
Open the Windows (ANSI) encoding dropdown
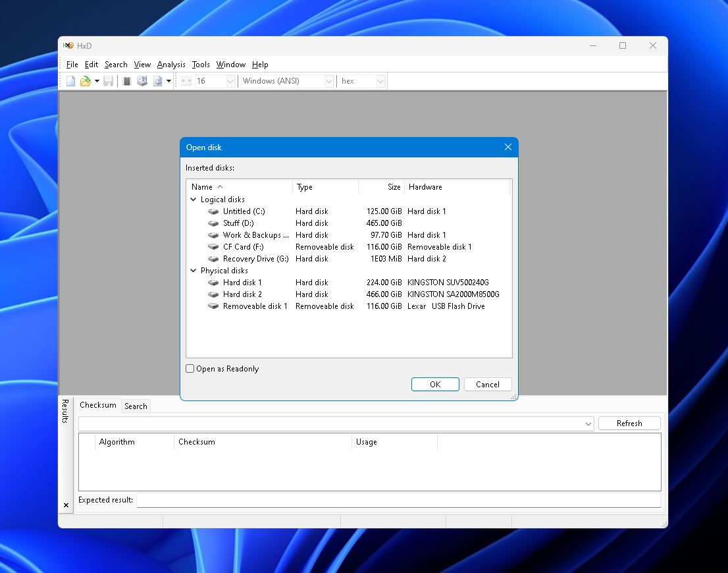tap(328, 80)
